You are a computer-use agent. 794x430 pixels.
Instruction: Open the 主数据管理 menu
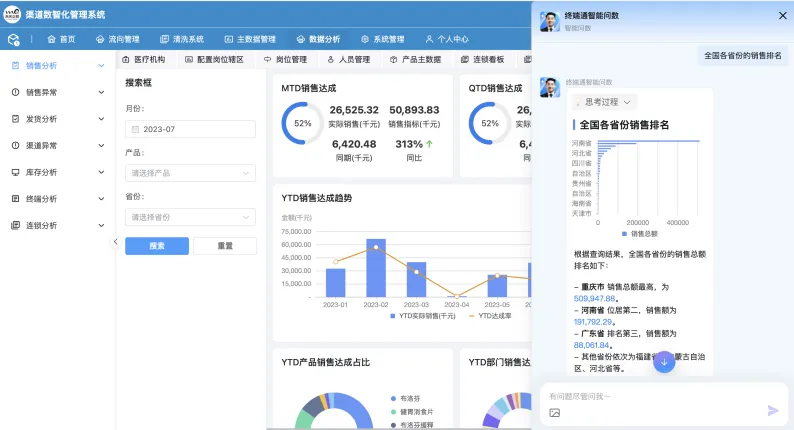(250, 39)
